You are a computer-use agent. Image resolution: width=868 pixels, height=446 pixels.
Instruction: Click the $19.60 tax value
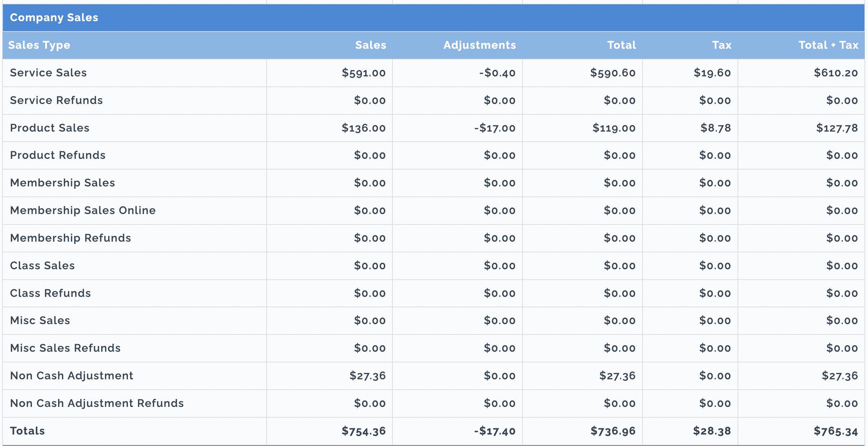712,73
